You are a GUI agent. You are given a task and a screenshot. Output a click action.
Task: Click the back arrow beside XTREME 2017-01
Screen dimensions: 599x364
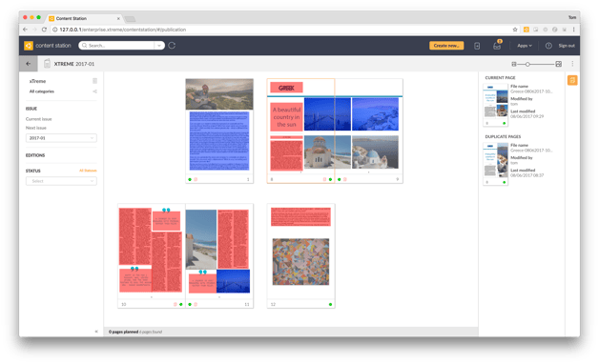[29, 64]
